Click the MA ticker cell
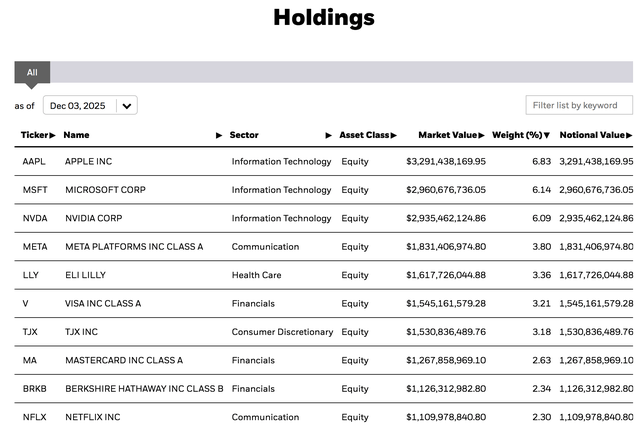The image size is (640, 435). [30, 360]
